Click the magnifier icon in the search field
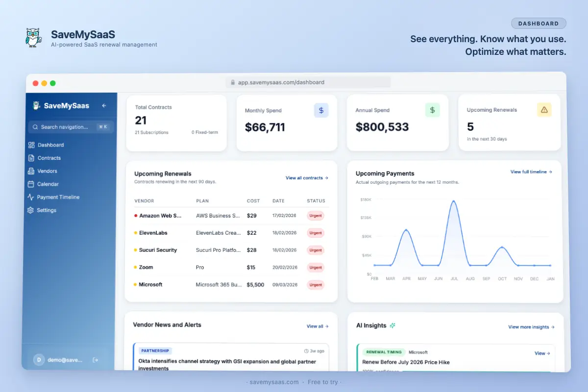 35,127
